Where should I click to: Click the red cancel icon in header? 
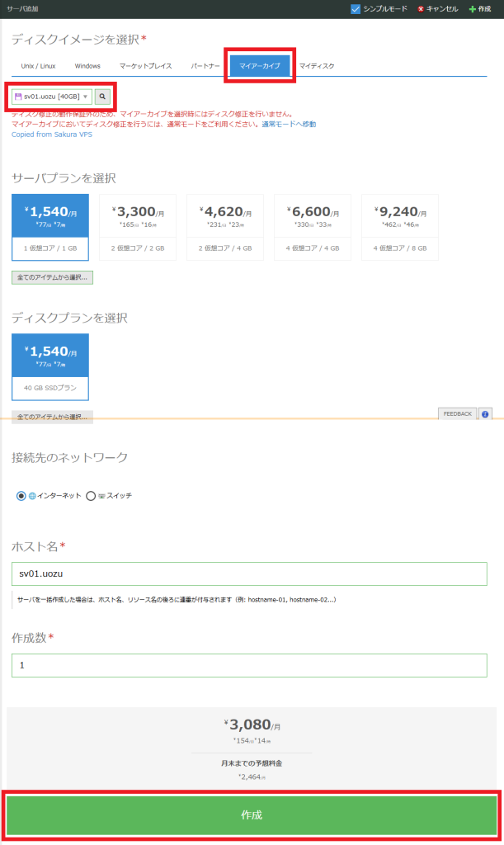coord(422,9)
